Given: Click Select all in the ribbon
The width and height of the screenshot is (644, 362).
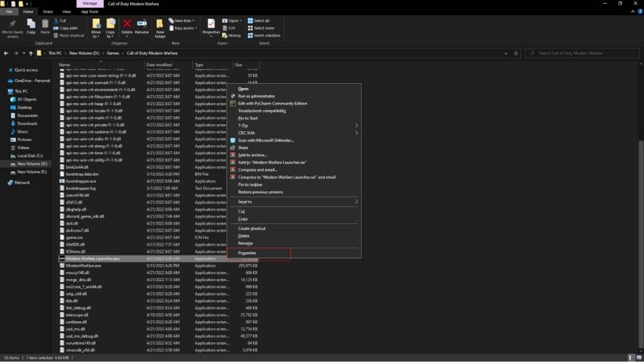Looking at the screenshot, I should click(x=258, y=21).
